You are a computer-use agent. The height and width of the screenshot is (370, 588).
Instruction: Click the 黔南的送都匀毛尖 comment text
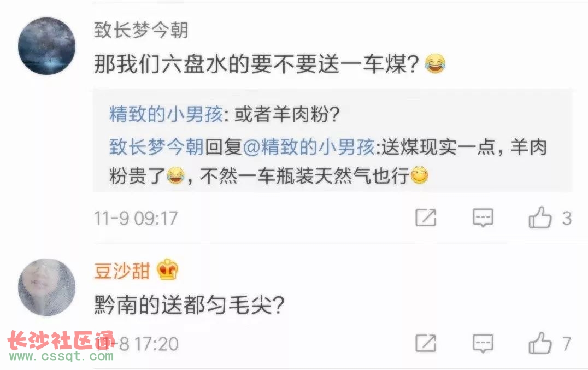(190, 306)
